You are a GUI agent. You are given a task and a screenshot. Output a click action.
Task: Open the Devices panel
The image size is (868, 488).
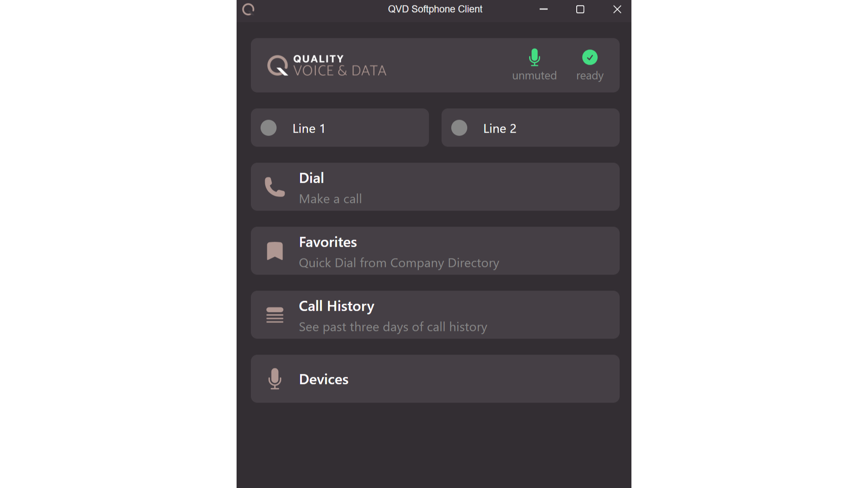click(435, 379)
